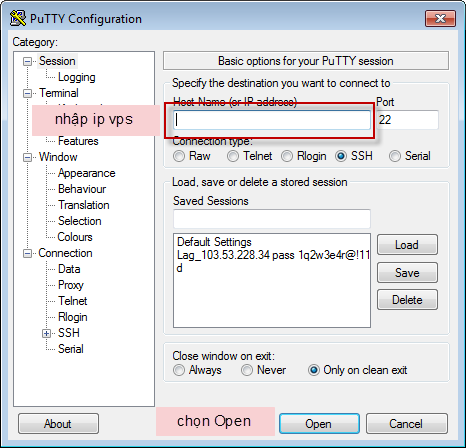Viewport: 466px width, 448px height.
Task: Delete the selected saved session
Action: (407, 300)
